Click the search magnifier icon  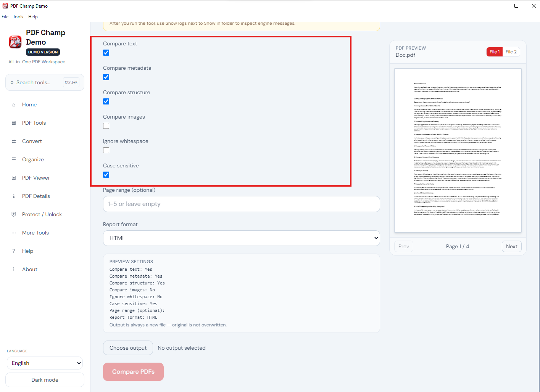[x=12, y=83]
